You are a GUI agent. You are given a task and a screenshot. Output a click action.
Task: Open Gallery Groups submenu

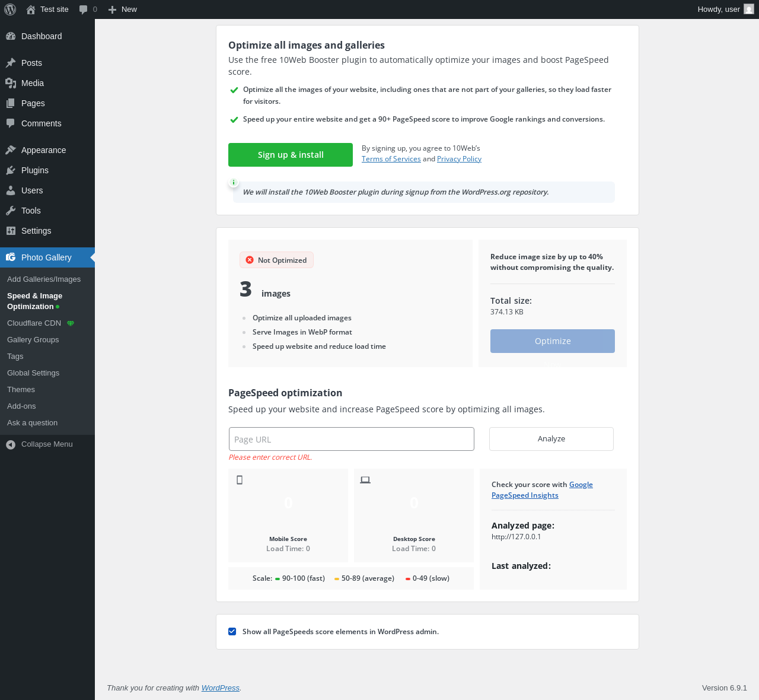tap(33, 340)
